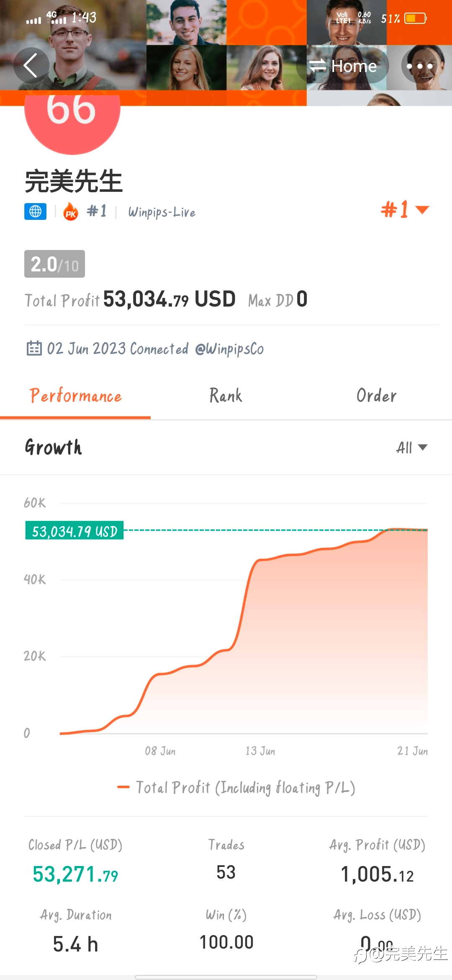Tap the Closed P/L value 53,271.79
Viewport: 452px width, 980px height.
pos(75,875)
